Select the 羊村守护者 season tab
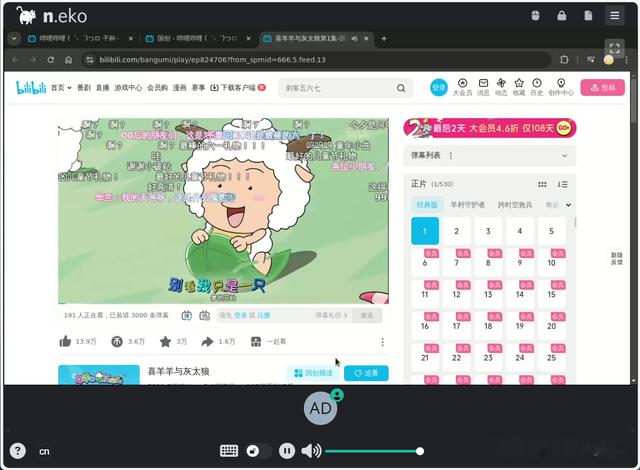 point(467,205)
